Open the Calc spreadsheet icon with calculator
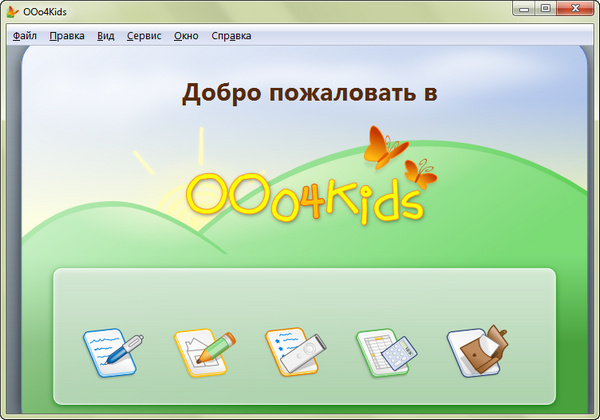The width and height of the screenshot is (600, 420). coord(386,352)
